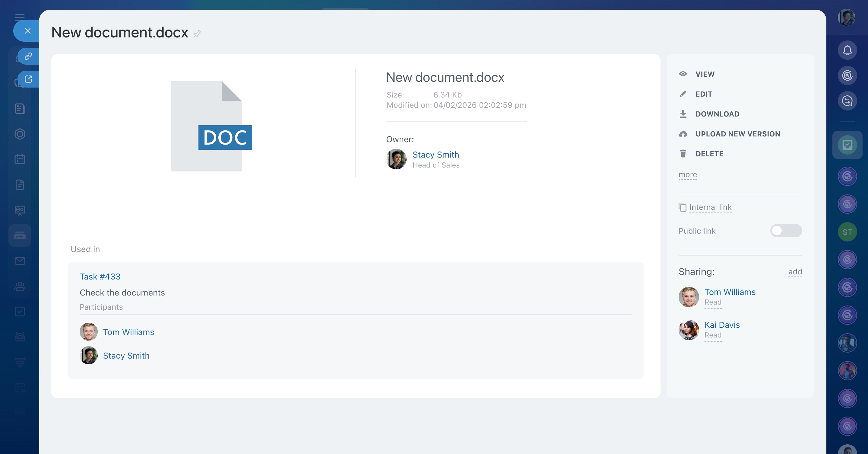Image resolution: width=868 pixels, height=454 pixels.
Task: Open document in new window icon
Action: 28,79
